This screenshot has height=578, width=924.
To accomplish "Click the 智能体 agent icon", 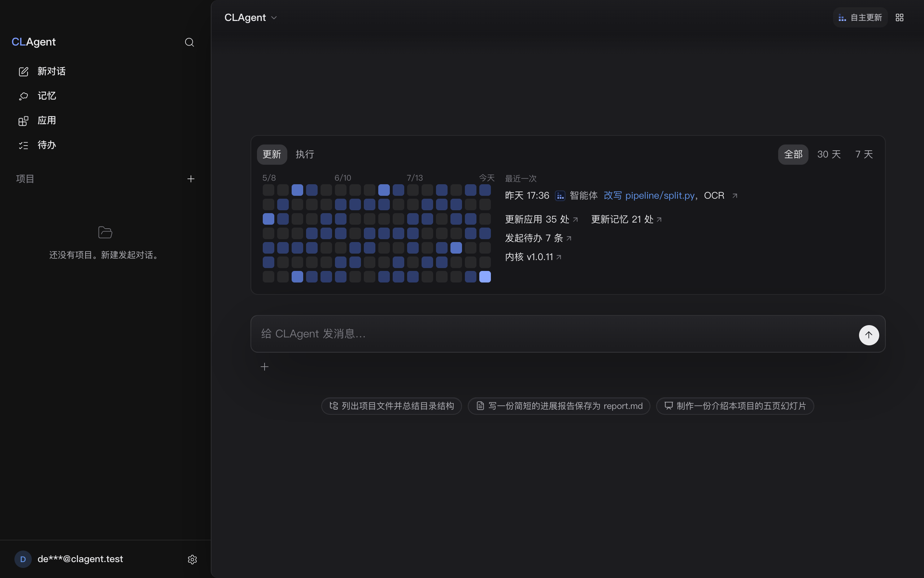I will (560, 196).
